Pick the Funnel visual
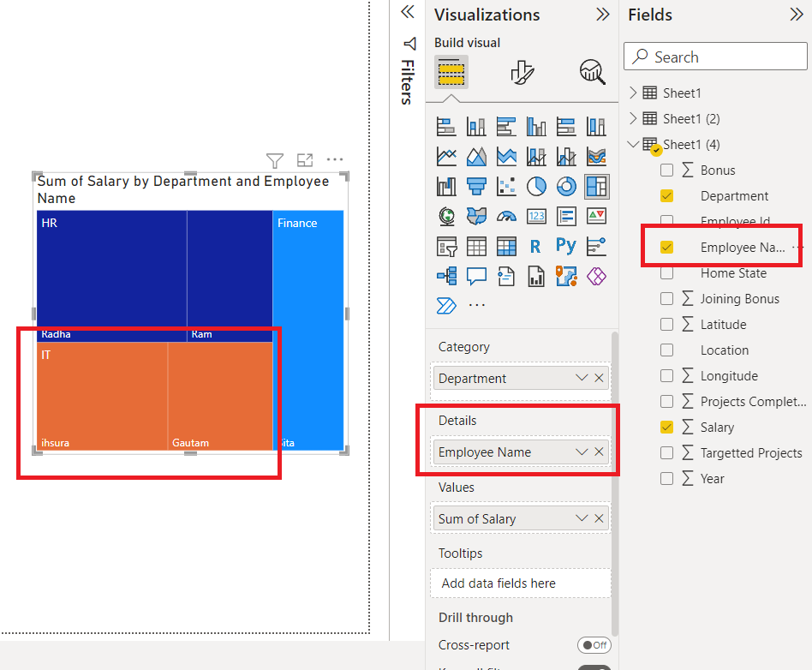 pos(476,187)
